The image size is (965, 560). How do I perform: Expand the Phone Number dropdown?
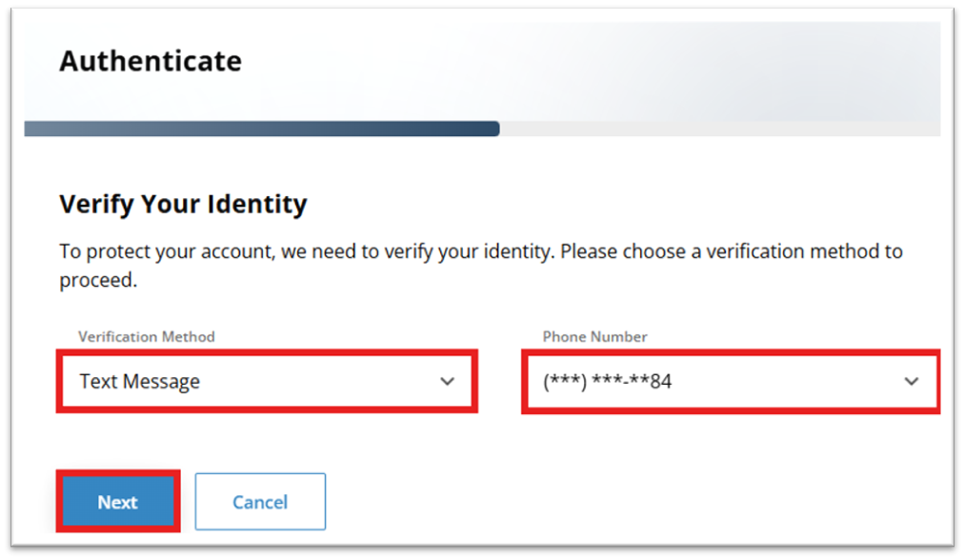coord(731,382)
